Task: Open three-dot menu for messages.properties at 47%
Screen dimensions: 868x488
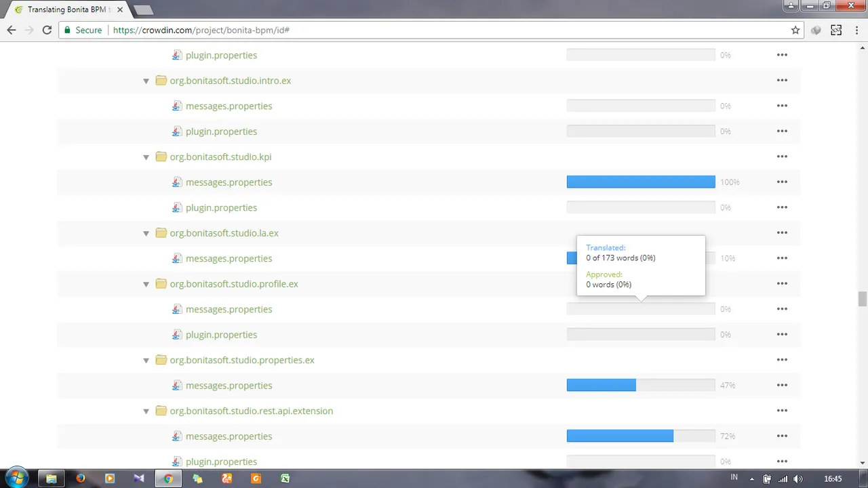Action: pos(782,385)
